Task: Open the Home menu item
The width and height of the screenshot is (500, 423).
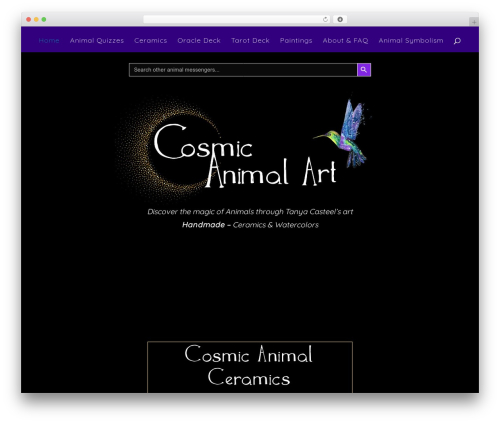Action: point(49,41)
